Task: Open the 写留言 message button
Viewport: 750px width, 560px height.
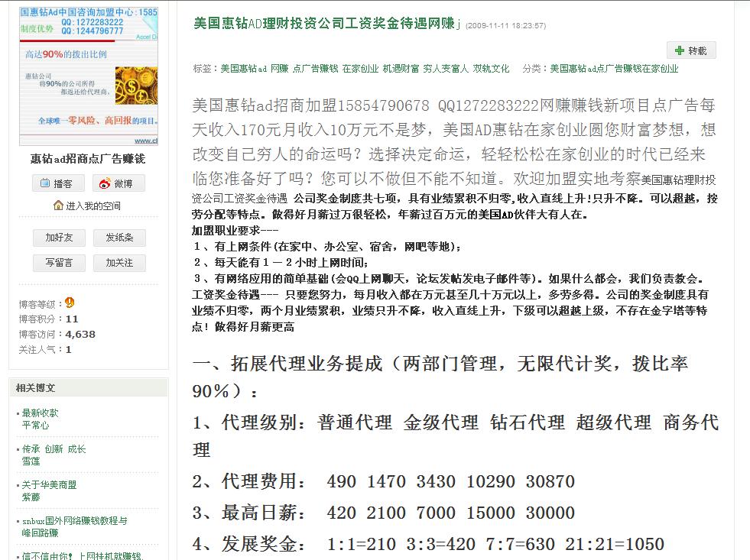Action: (60, 263)
